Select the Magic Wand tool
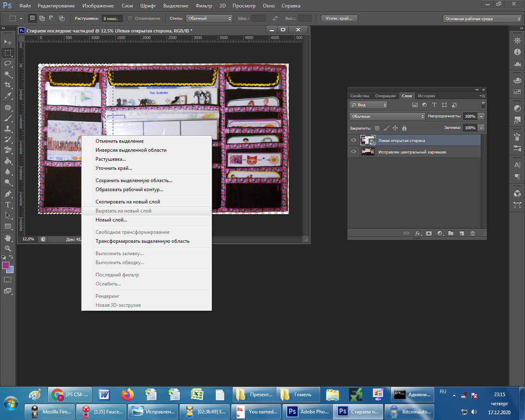 tap(8, 74)
